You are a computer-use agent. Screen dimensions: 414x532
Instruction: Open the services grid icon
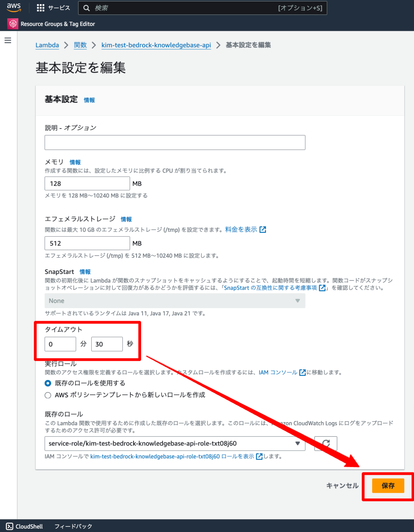tap(40, 8)
